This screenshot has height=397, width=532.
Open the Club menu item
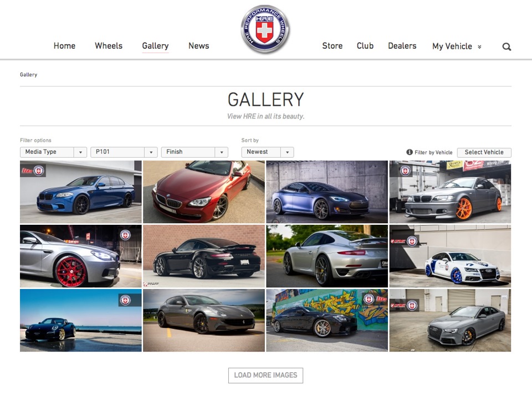coord(365,46)
